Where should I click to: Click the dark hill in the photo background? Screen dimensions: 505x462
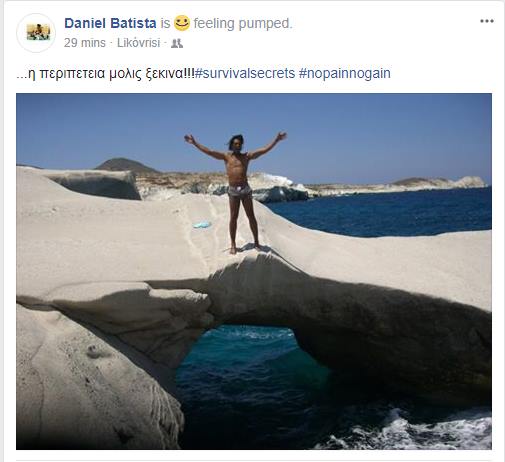pyautogui.click(x=125, y=165)
